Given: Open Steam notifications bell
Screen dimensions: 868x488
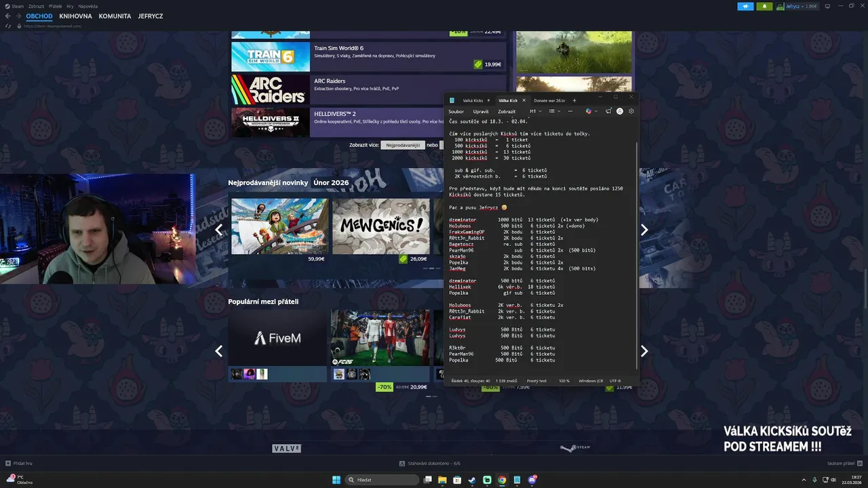Looking at the screenshot, I should [x=766, y=6].
